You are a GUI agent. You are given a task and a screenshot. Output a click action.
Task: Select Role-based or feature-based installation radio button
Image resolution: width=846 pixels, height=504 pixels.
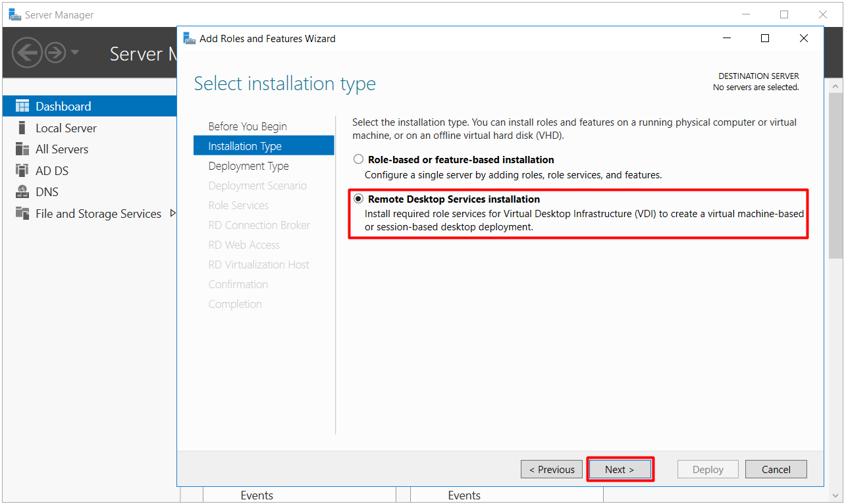pyautogui.click(x=358, y=159)
